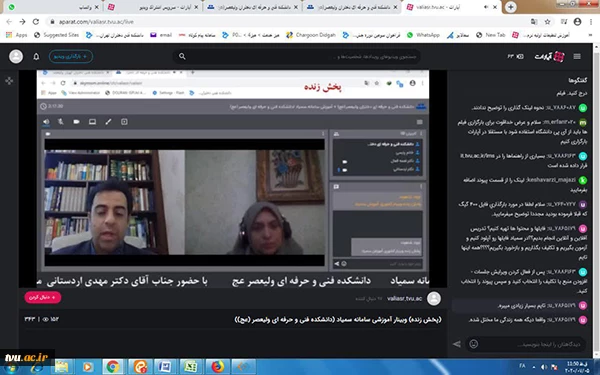Screen dimensions: 600x375
Task: Bookmark this page with star icon
Action: point(548,22)
